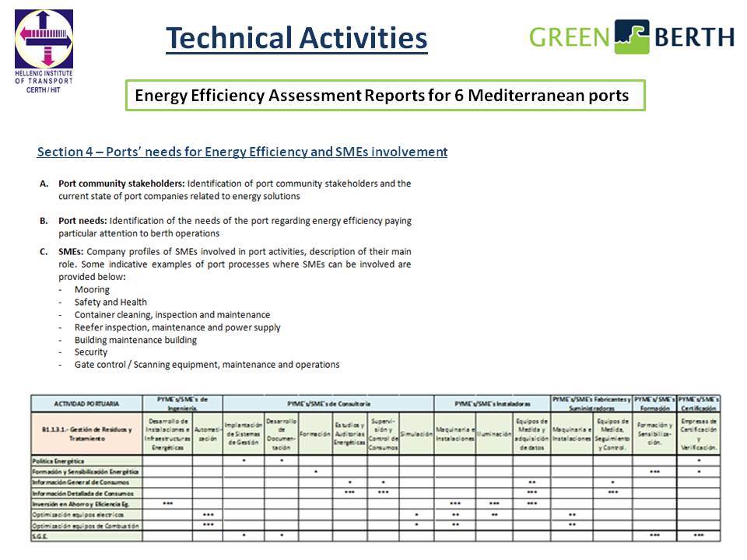Click the 'Energy Efficiency Assessment Reports' green box

pos(385,96)
